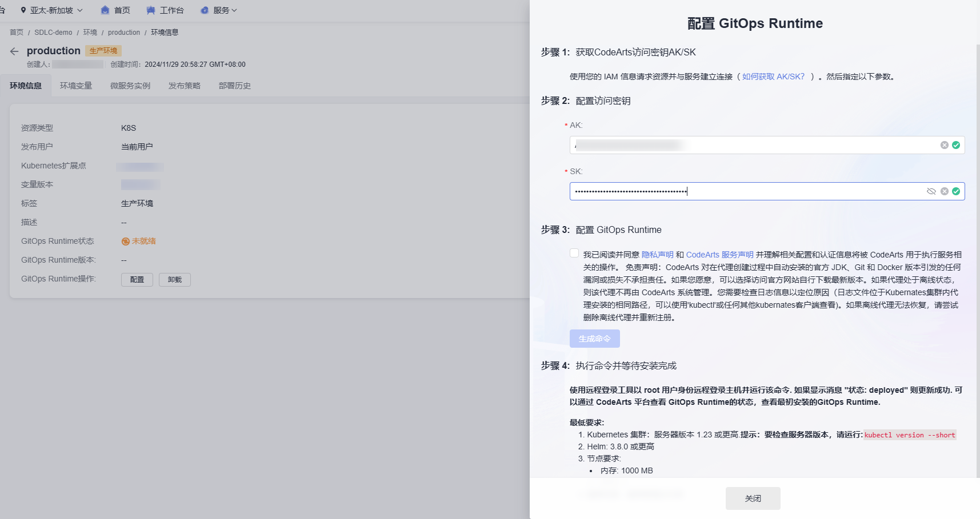This screenshot has height=519, width=980.
Task: Open the 微服务实例 tab
Action: [130, 86]
